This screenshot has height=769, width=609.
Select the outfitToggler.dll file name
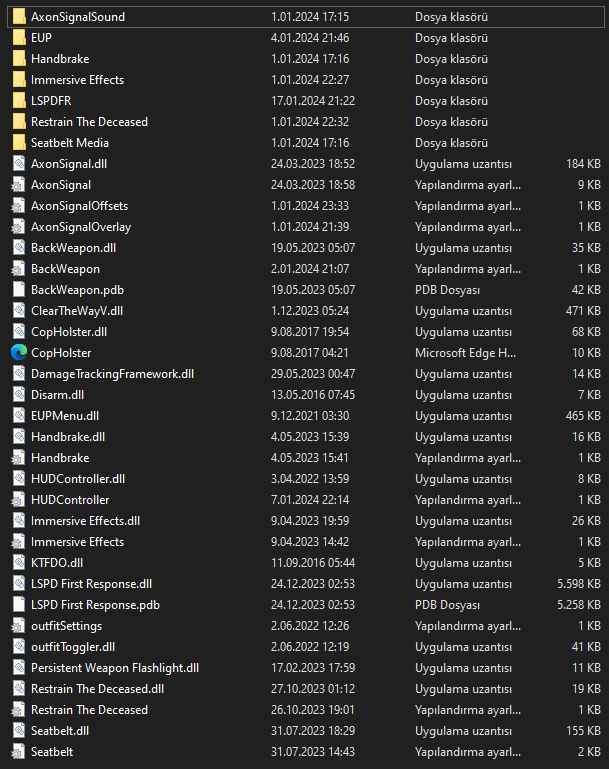tap(73, 647)
